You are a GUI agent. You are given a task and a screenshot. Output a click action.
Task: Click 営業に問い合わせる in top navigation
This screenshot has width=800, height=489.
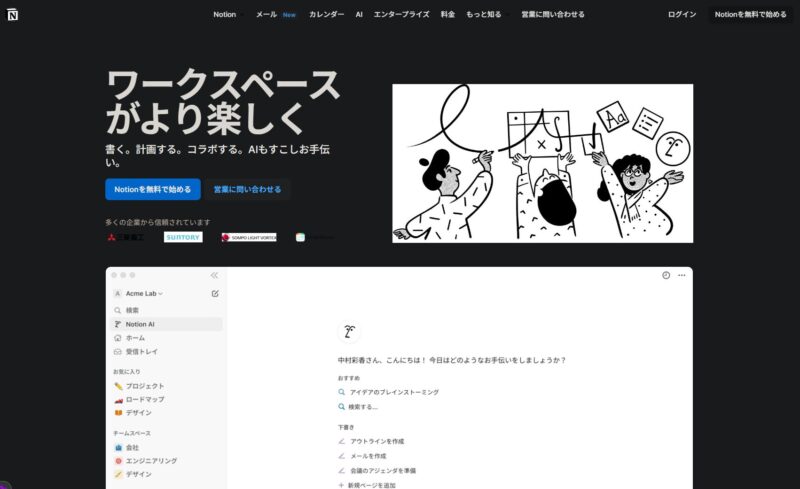(553, 14)
